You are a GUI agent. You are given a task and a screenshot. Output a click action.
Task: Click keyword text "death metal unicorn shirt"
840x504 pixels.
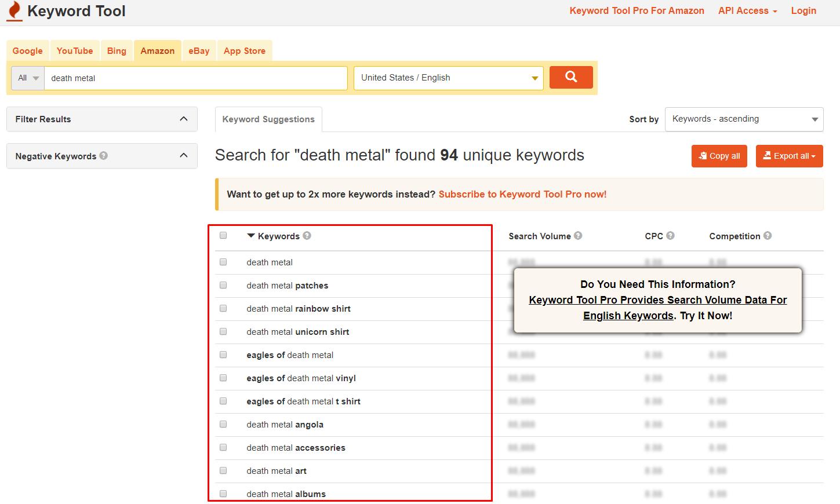[x=297, y=332]
